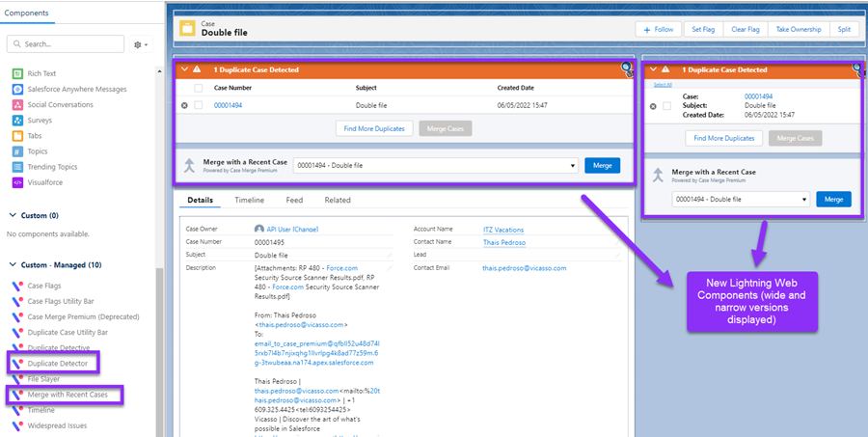Viewport: 868px width, 437px height.
Task: Click the Split button
Action: coord(844,29)
